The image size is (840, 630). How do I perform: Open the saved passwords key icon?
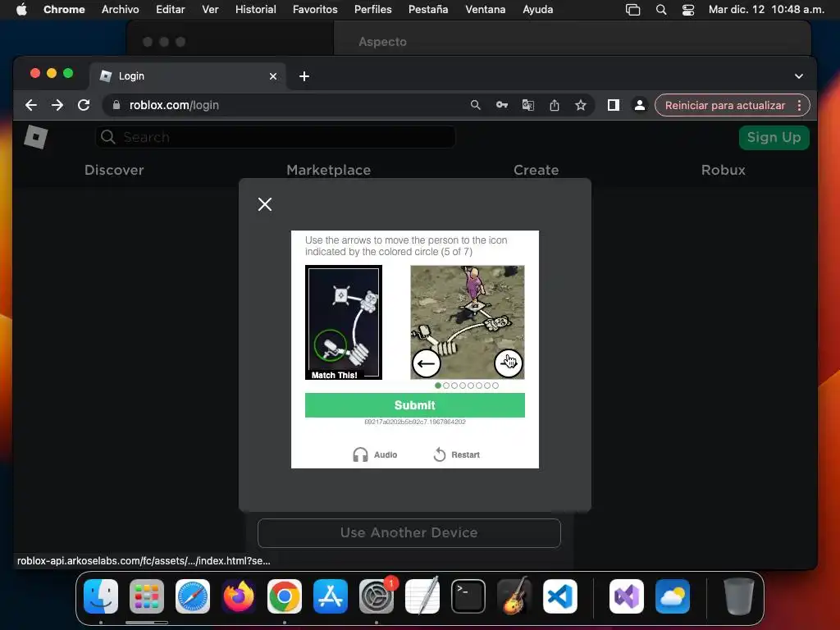[x=502, y=105]
